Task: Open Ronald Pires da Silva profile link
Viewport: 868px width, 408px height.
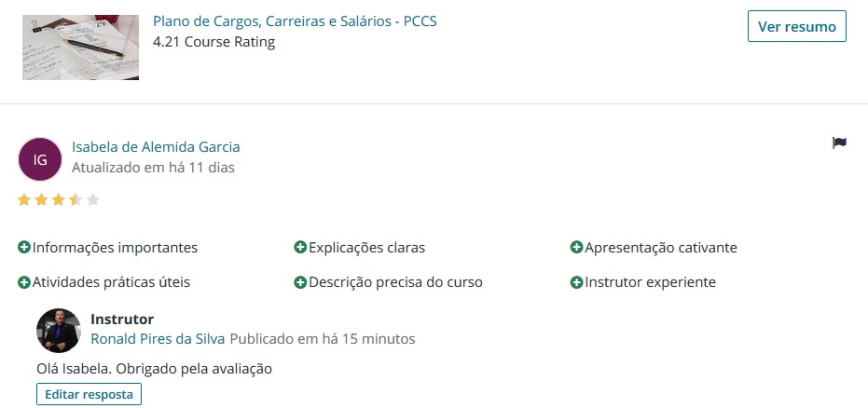Action: [x=158, y=338]
